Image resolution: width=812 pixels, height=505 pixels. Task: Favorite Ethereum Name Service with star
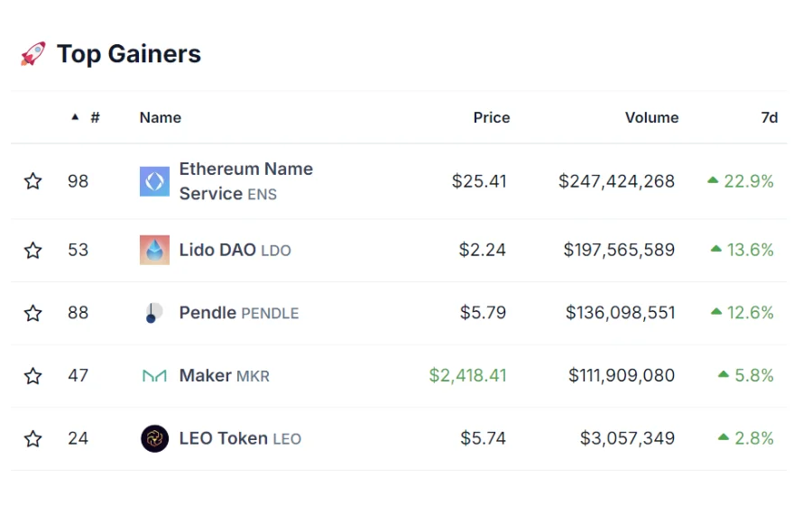pyautogui.click(x=33, y=181)
